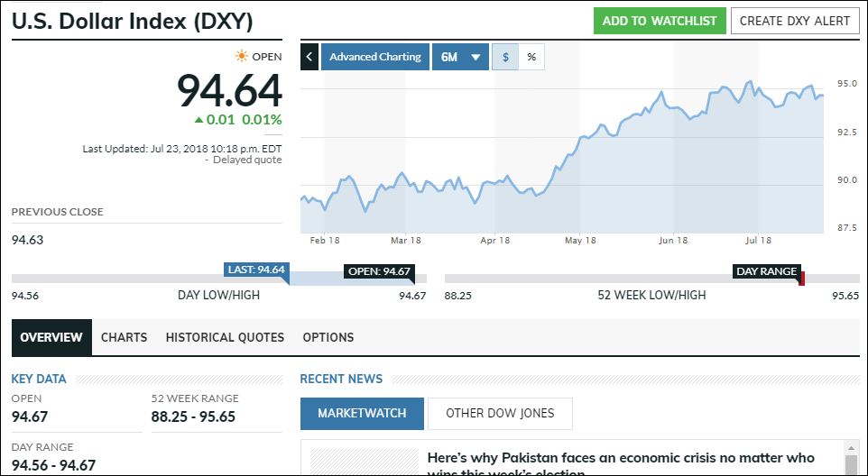The image size is (868, 476).
Task: Click the LAST: 94.64 marker on day range
Action: (256, 270)
